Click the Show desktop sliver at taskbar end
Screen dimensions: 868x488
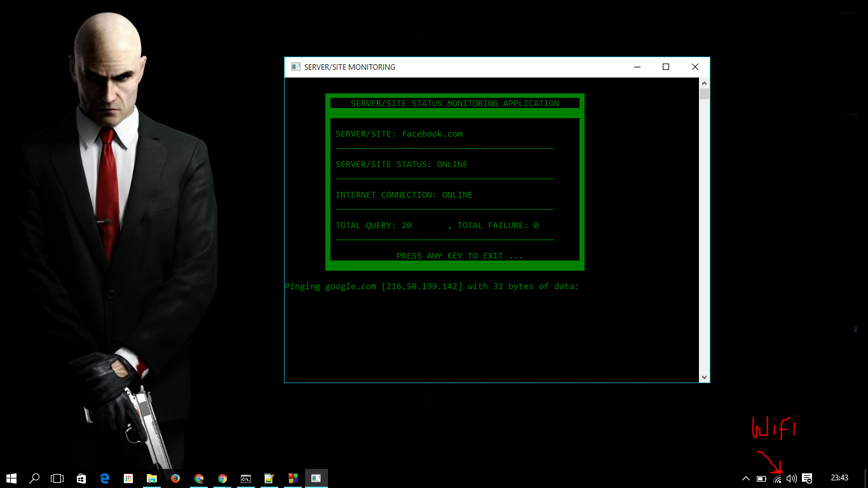(866, 478)
